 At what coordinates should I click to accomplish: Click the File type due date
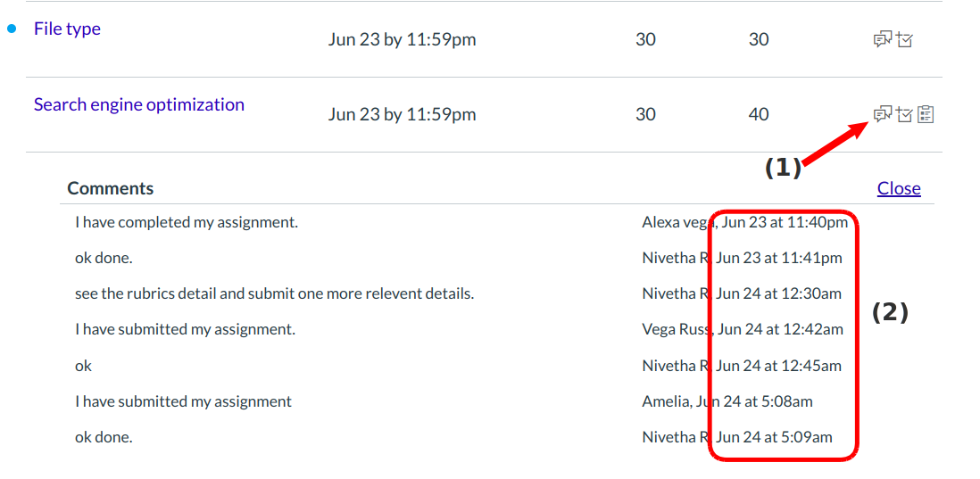pos(402,40)
